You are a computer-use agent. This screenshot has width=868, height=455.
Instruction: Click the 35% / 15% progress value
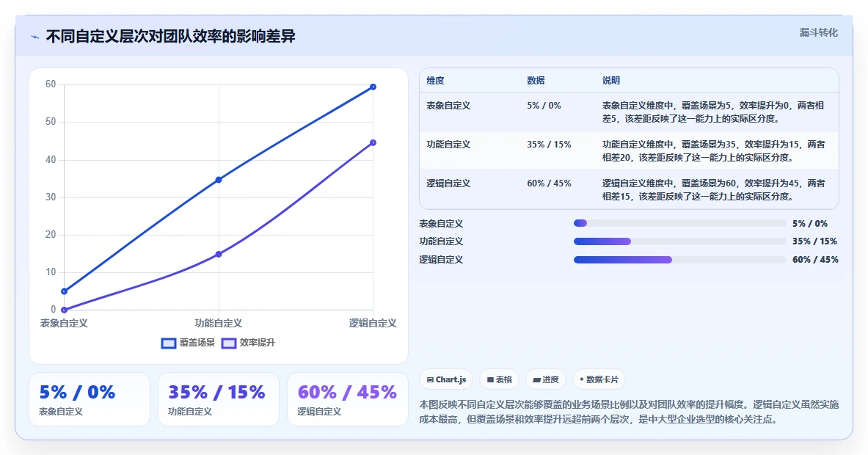815,241
